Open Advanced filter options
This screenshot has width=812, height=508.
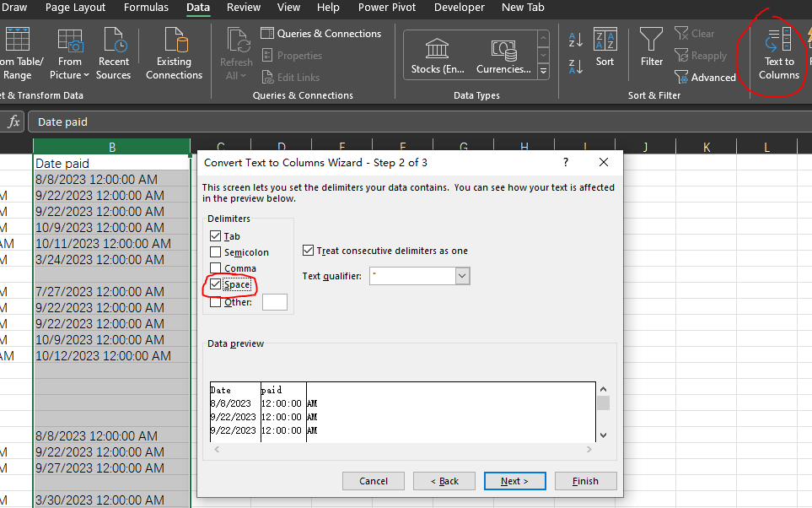[705, 78]
